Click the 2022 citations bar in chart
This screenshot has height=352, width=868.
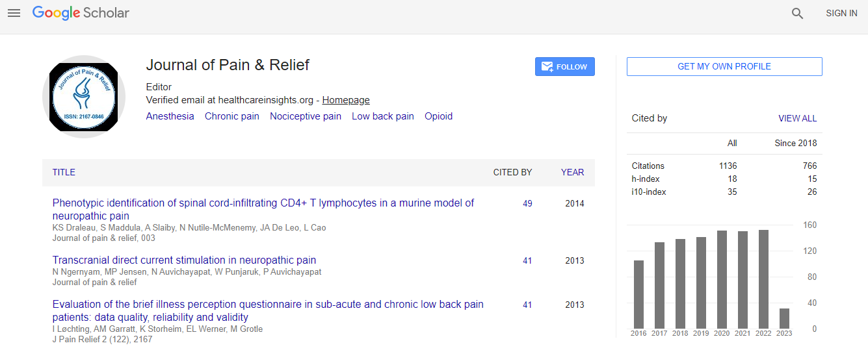pyautogui.click(x=763, y=279)
